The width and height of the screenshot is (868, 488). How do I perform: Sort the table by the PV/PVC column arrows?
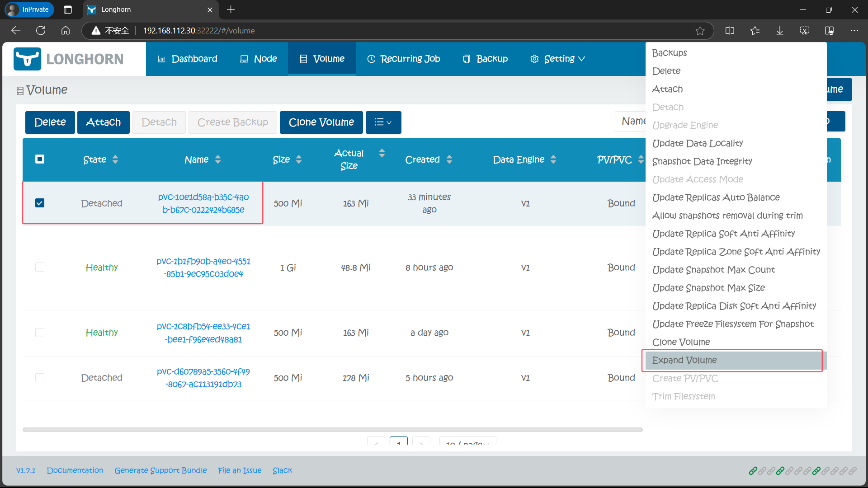point(641,160)
